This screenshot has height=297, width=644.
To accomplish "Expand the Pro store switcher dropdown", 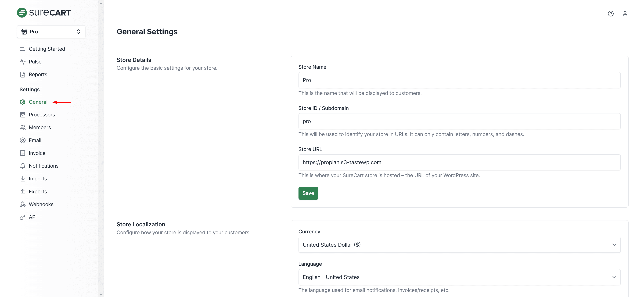I will pos(51,32).
